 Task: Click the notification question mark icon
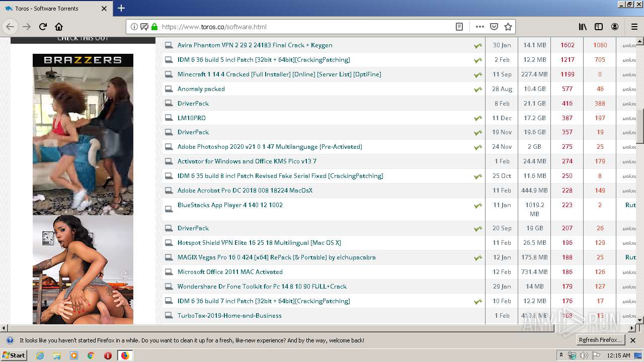pyautogui.click(x=10, y=340)
